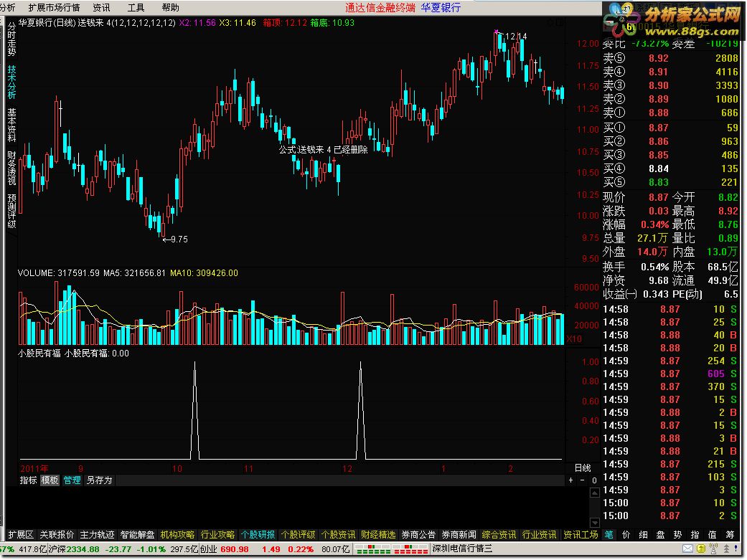Image resolution: width=747 pixels, height=560 pixels.
Task: Click the 小股民有福 indicator title
Action: tap(39, 353)
